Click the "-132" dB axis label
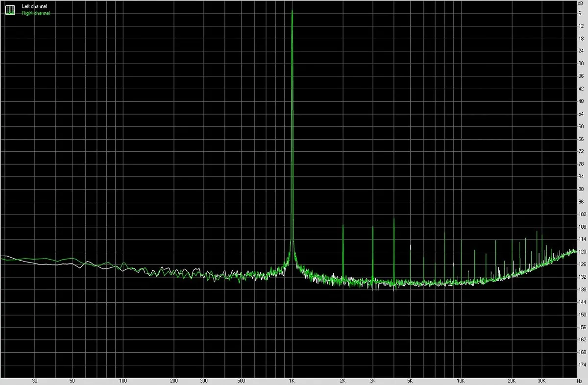 pos(582,278)
